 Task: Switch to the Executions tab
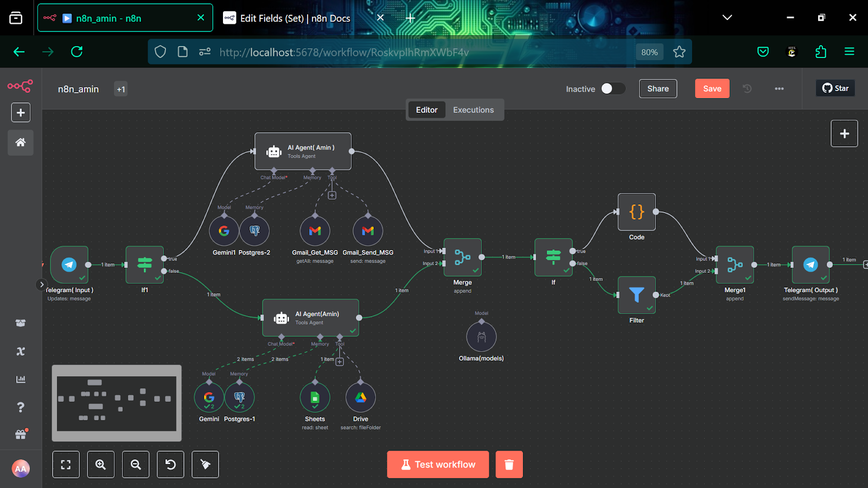[x=473, y=110]
